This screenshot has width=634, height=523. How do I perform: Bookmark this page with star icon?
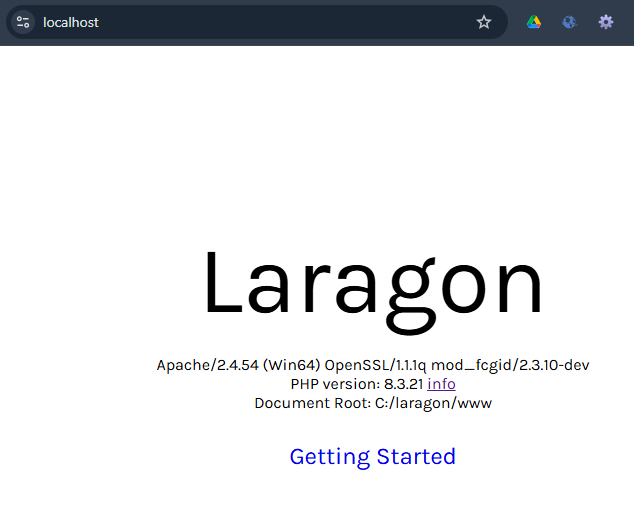(484, 22)
